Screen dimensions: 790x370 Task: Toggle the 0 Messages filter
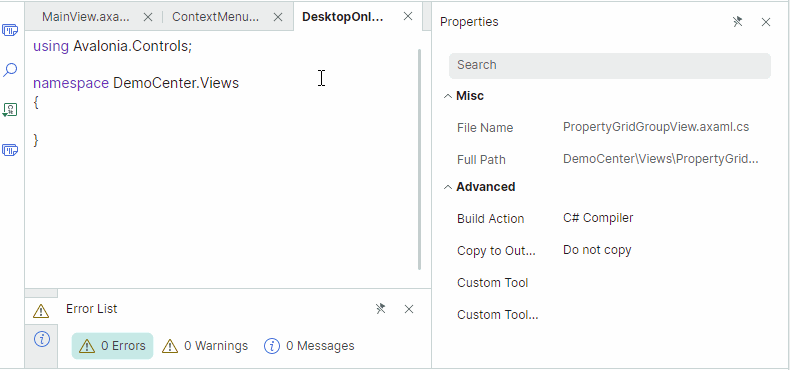tap(309, 346)
